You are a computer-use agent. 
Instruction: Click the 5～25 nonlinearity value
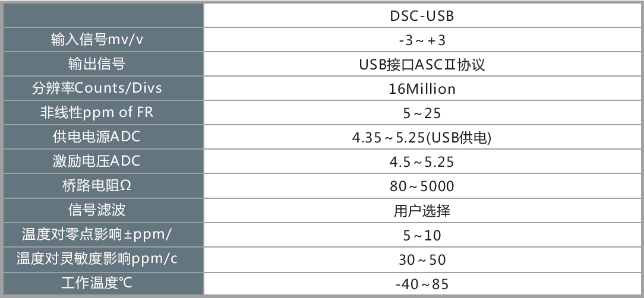(422, 113)
